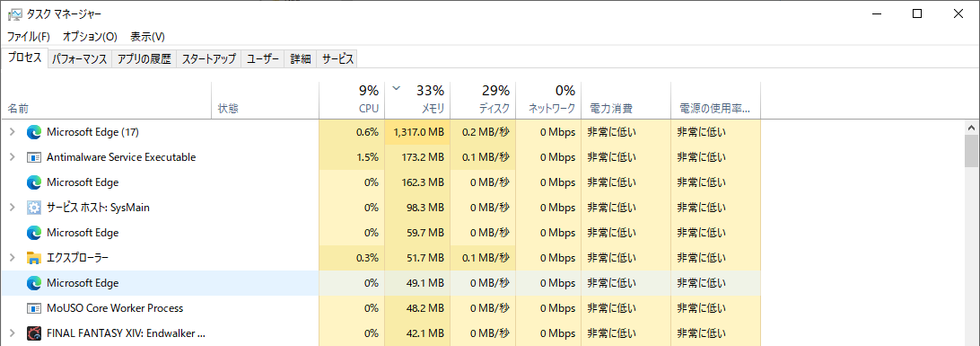Open the オプション(O) menu
Viewport: 980px width, 346px height.
point(90,36)
